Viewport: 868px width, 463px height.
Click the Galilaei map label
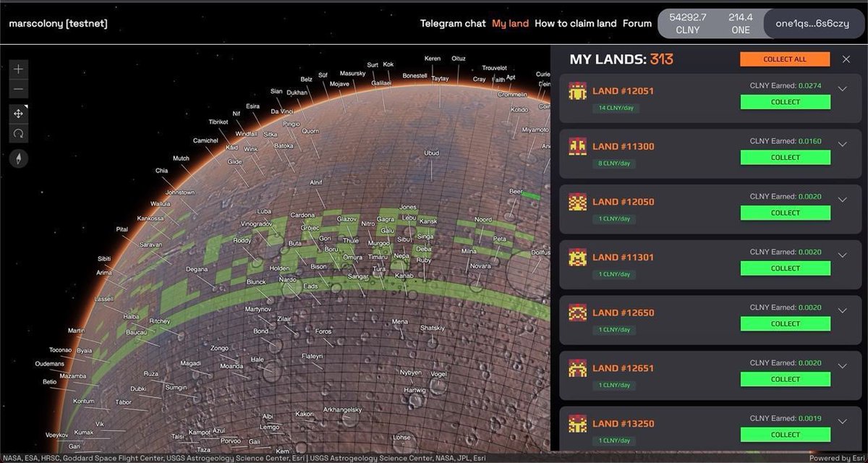click(381, 83)
